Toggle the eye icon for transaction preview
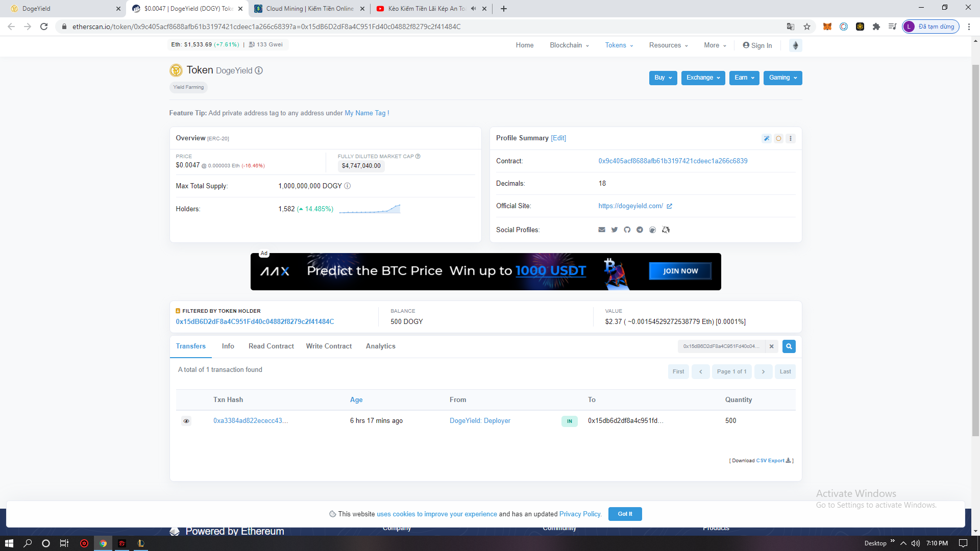 click(x=186, y=421)
